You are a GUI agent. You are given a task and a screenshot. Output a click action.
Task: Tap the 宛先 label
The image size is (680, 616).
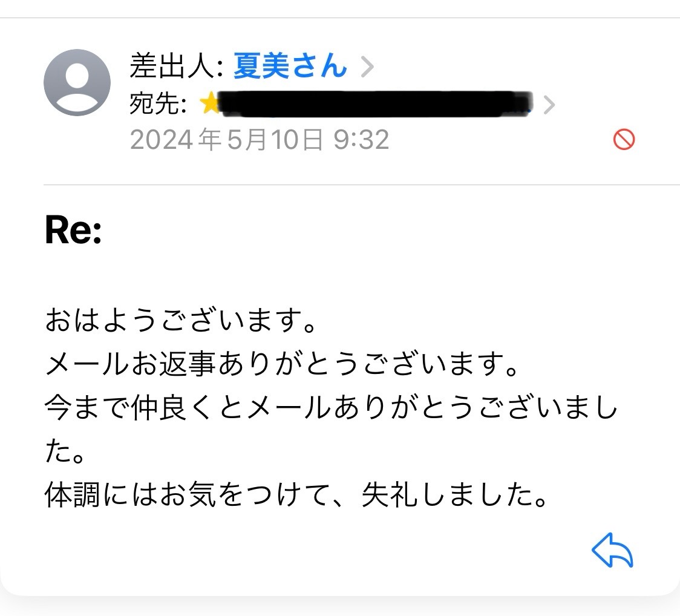click(x=158, y=105)
